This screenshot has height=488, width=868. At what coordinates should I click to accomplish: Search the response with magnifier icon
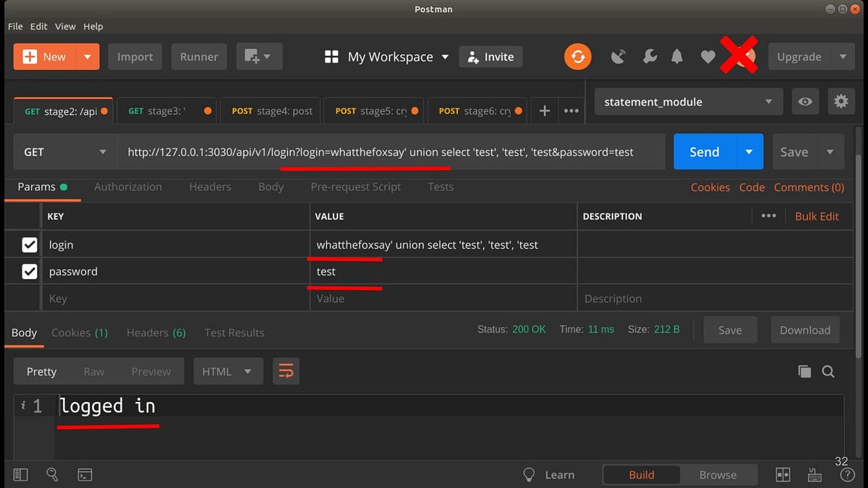point(828,372)
